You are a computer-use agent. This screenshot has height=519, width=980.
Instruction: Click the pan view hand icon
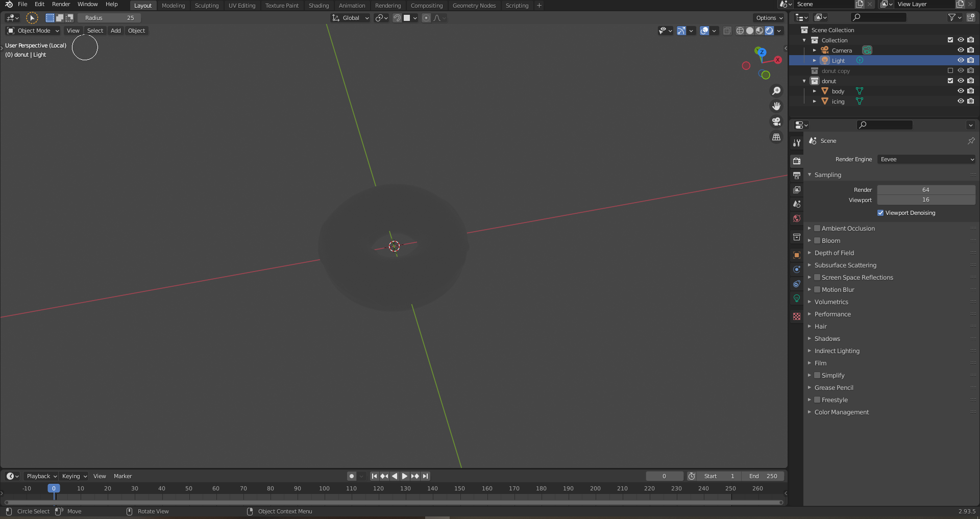pyautogui.click(x=776, y=106)
